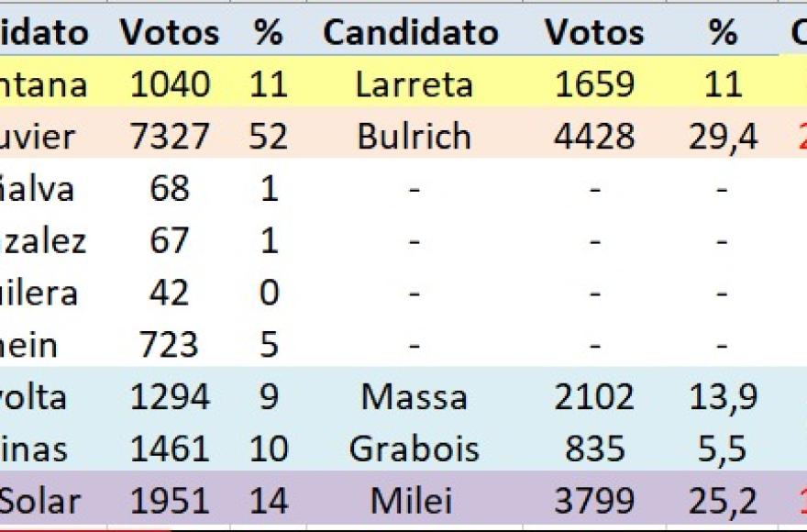The width and height of the screenshot is (807, 532).
Task: Click the 52 percent cell
Action: (268, 136)
